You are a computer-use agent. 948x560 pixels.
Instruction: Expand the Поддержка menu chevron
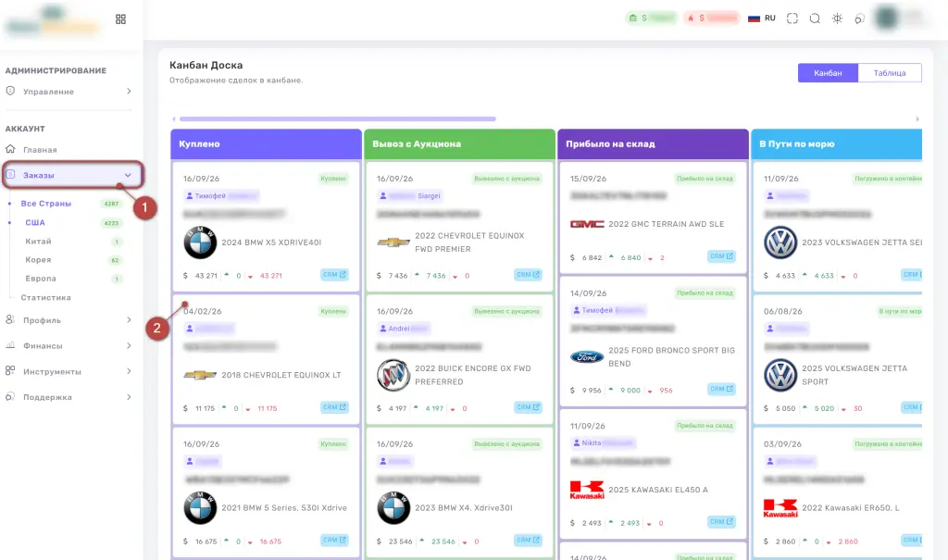pyautogui.click(x=129, y=397)
